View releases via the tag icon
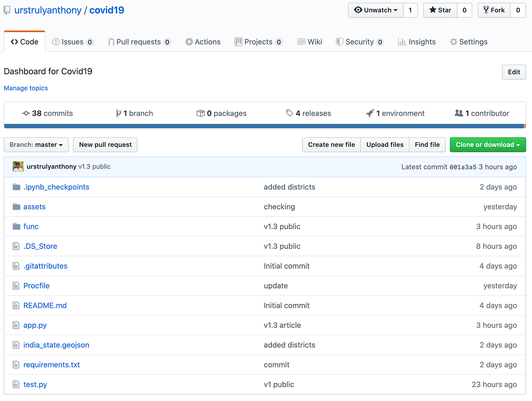 (x=290, y=113)
